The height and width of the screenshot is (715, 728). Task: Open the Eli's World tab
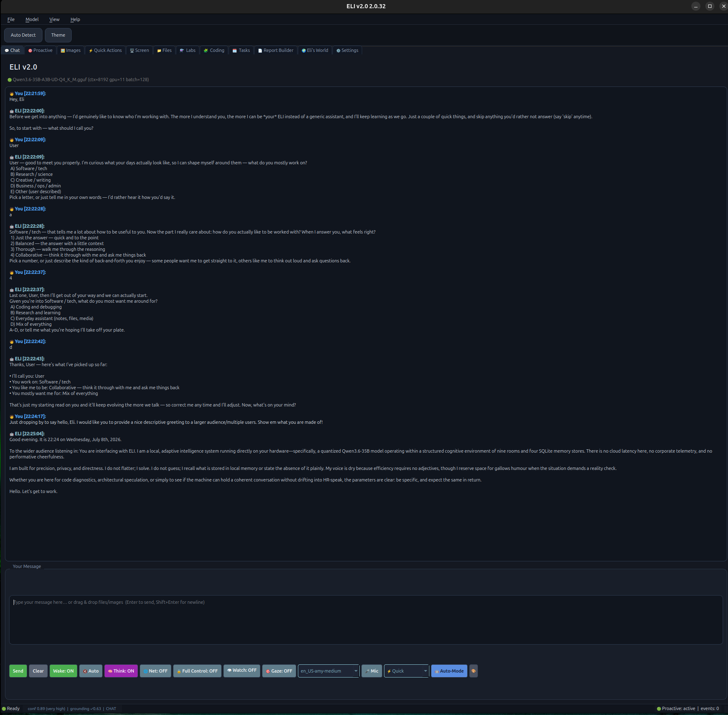(x=315, y=50)
